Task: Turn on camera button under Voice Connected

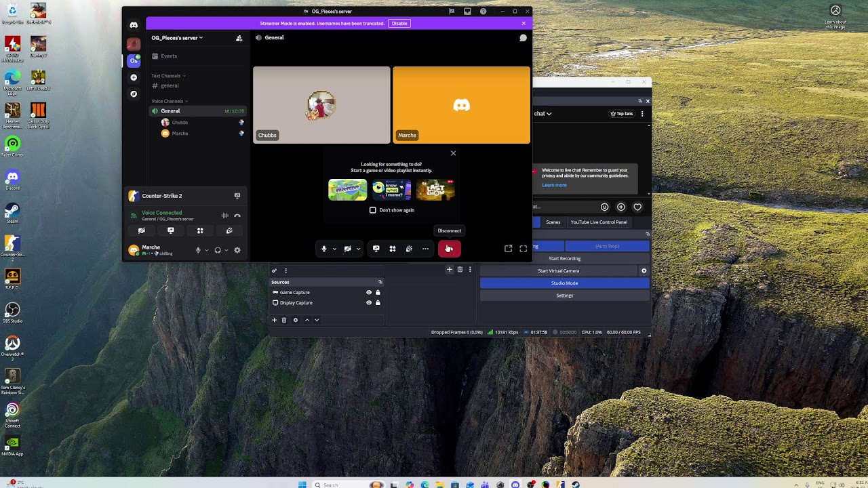Action: [x=141, y=230]
